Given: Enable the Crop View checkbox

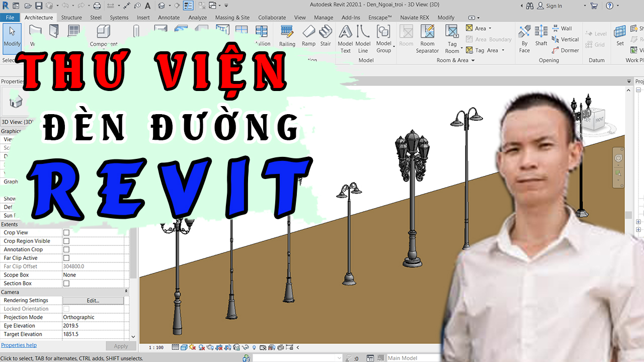Looking at the screenshot, I should pos(66,233).
